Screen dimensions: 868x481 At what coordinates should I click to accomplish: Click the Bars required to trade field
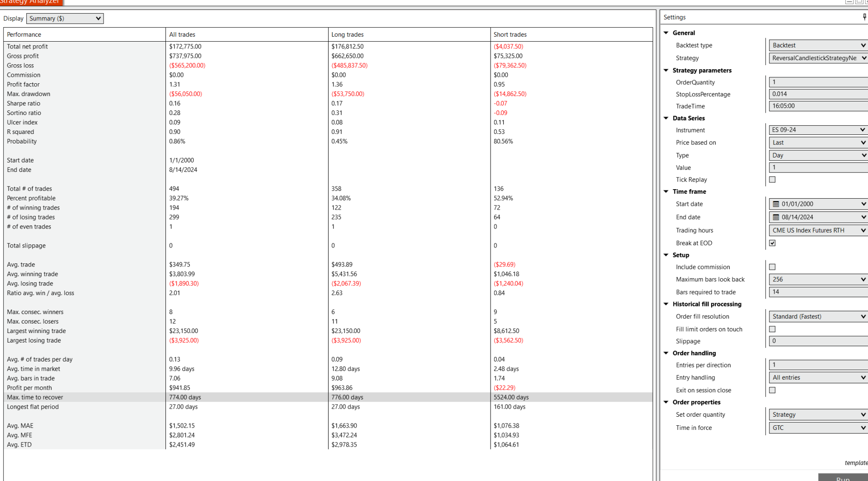(x=818, y=292)
